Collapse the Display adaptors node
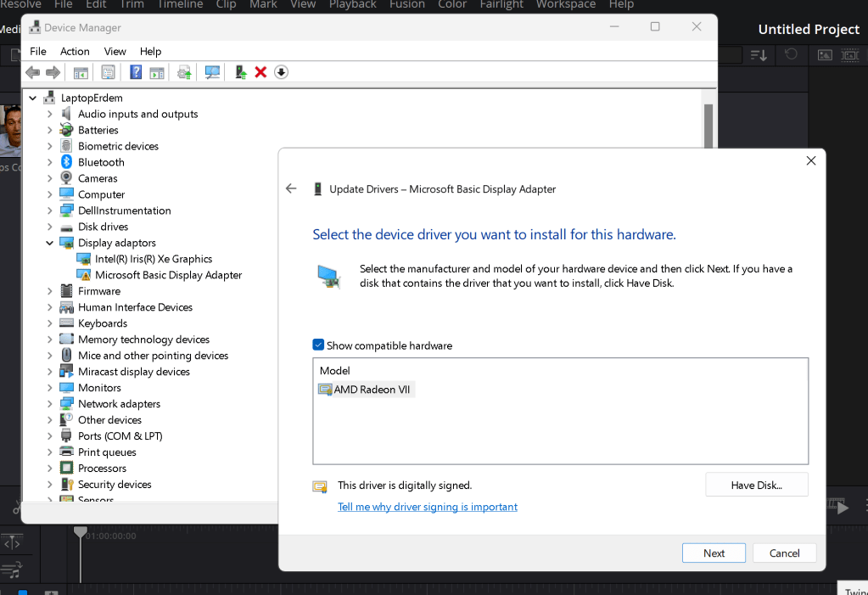 (x=50, y=243)
